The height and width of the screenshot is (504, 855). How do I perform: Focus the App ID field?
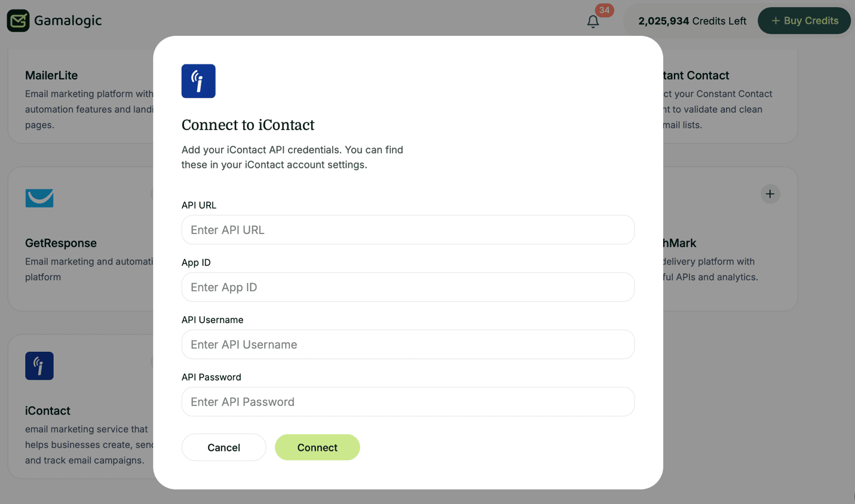point(407,287)
